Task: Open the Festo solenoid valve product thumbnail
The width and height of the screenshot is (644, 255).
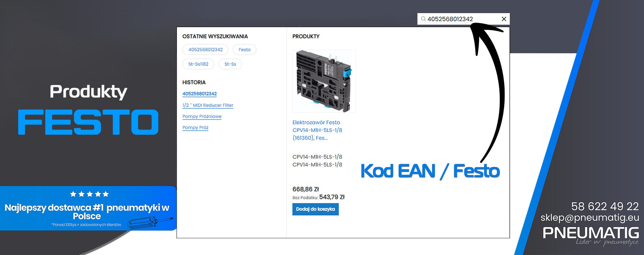Action: [324, 81]
